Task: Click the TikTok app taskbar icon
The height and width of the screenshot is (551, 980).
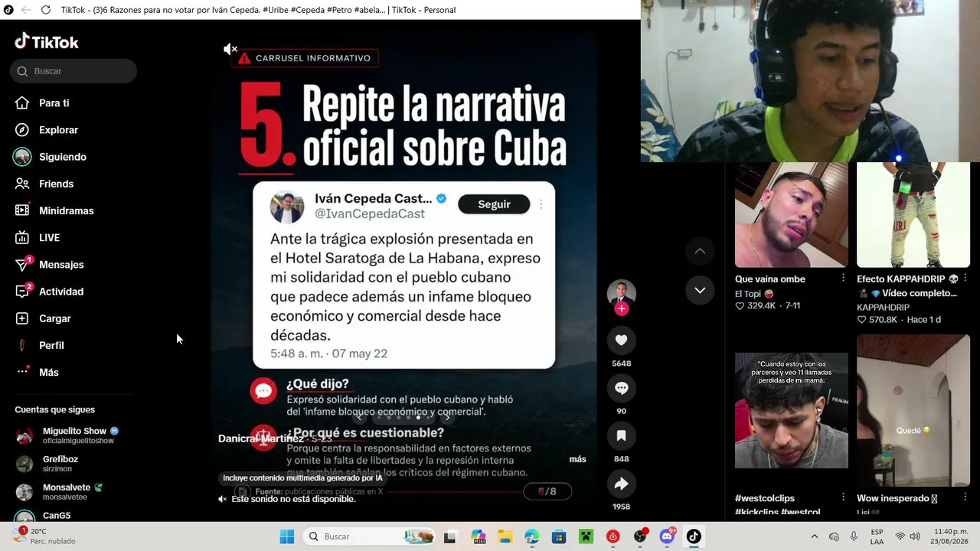Action: [694, 536]
